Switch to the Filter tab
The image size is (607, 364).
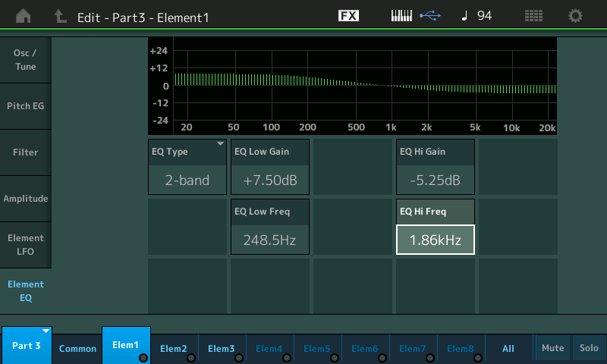point(26,152)
